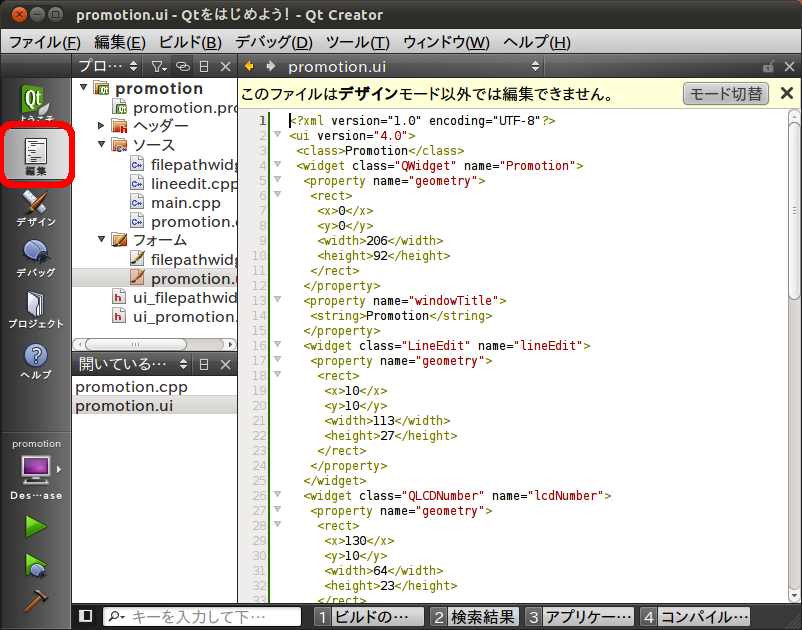Run the project with green arrow
This screenshot has width=802, height=630.
click(36, 526)
